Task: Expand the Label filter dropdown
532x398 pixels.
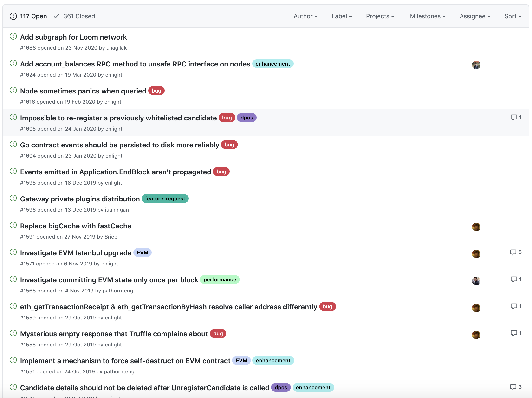Action: pyautogui.click(x=342, y=16)
